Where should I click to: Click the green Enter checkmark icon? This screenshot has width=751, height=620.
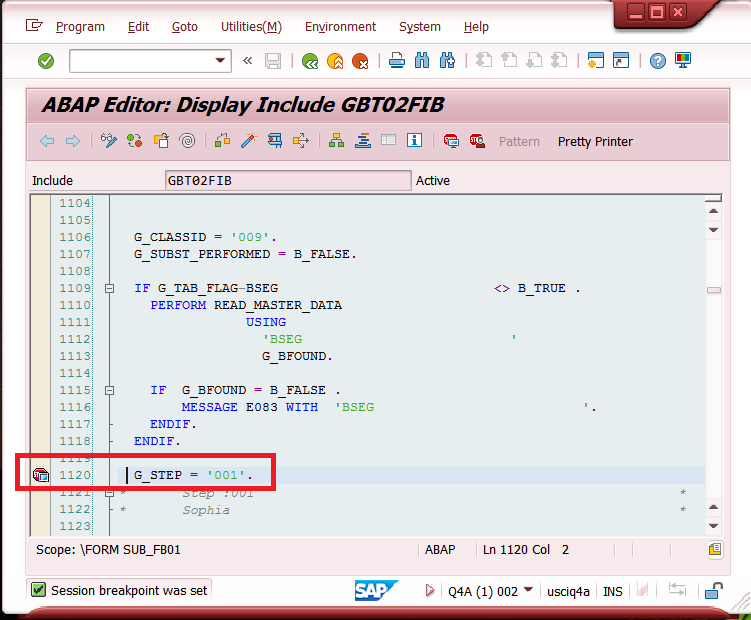46,61
